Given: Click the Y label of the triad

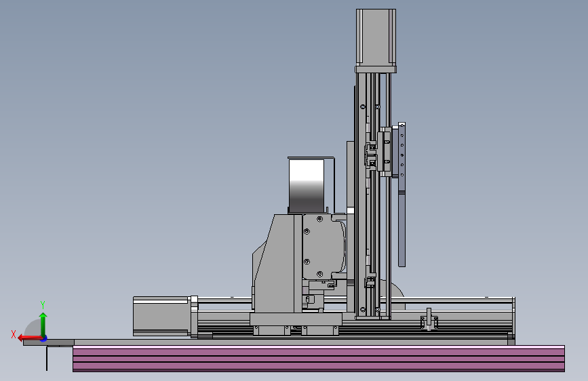Looking at the screenshot, I should point(43,305).
